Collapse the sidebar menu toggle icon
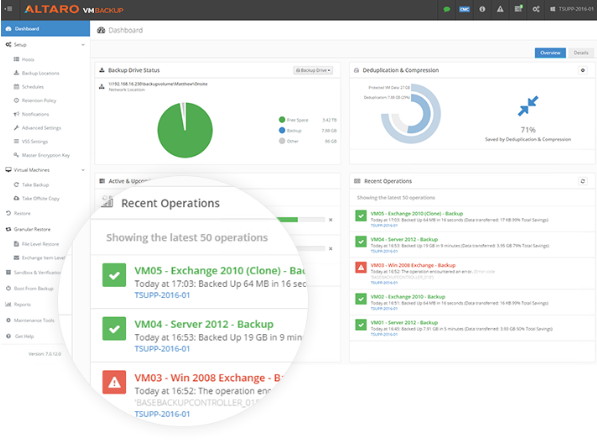The image size is (597, 442). point(8,9)
